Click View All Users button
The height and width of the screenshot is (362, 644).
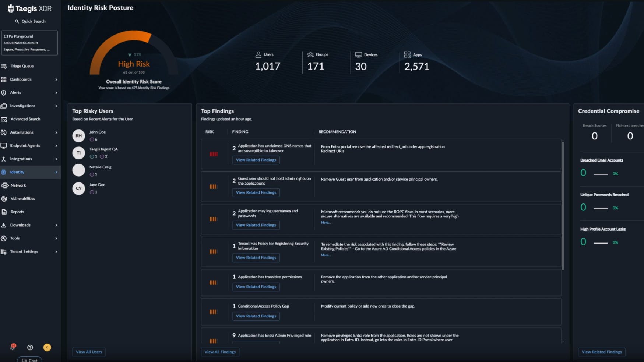tap(89, 352)
